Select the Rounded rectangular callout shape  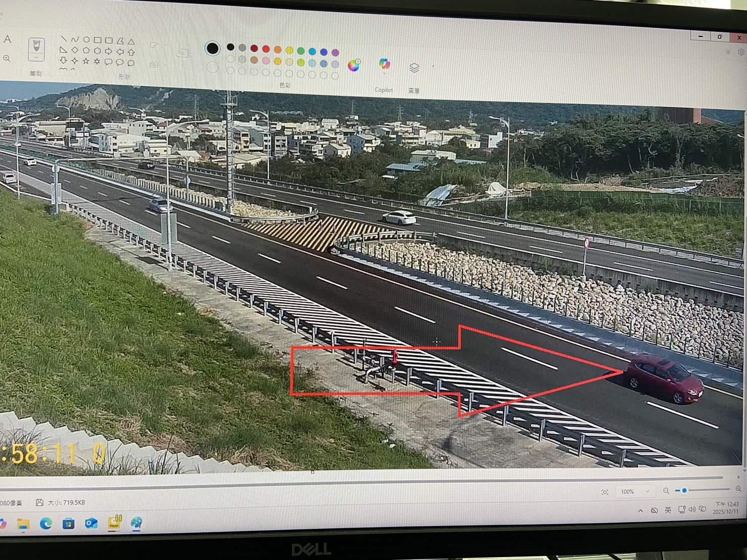coord(109,62)
